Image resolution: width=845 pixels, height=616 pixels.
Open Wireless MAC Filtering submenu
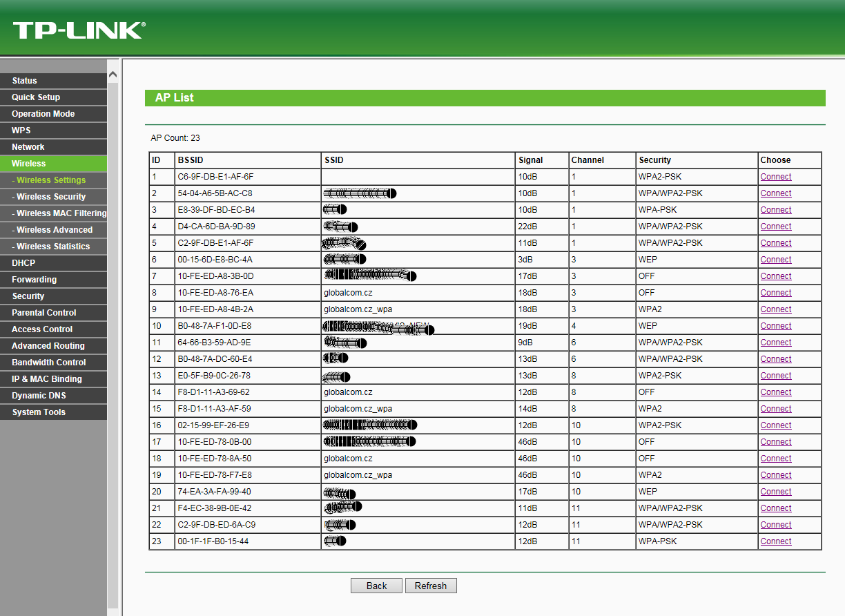click(x=53, y=213)
